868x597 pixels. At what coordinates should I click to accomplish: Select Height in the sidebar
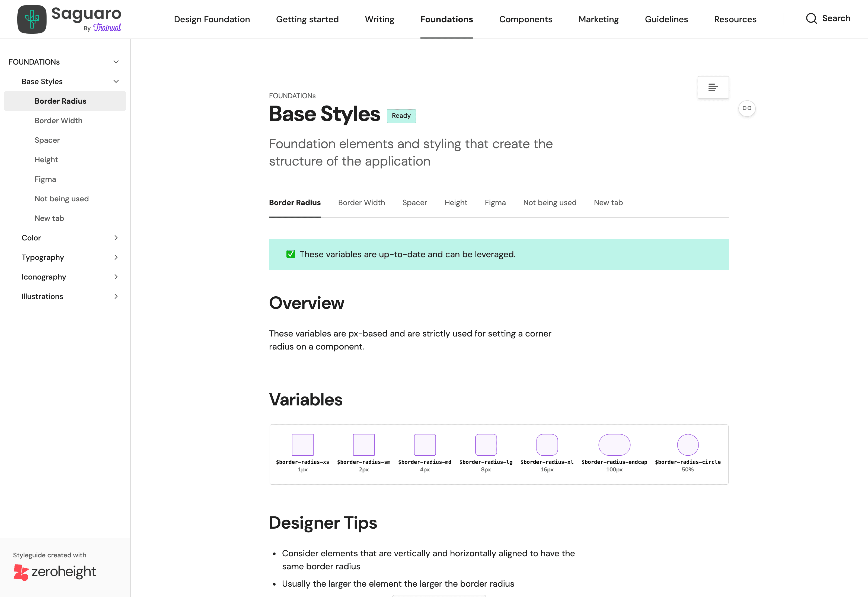pyautogui.click(x=46, y=160)
